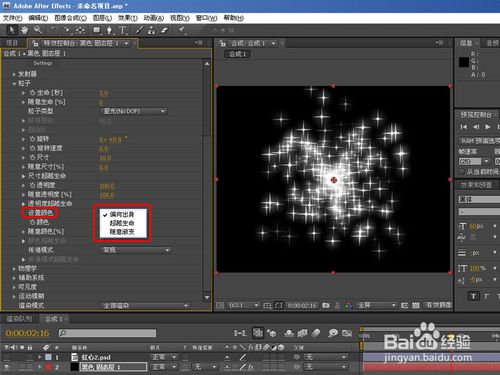Open the 动画 menu
This screenshot has width=500, height=375.
[x=154, y=18]
